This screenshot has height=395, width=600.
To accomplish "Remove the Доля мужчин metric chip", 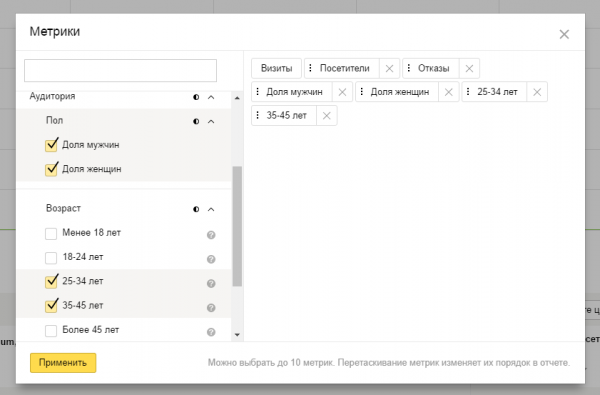I will [x=342, y=92].
